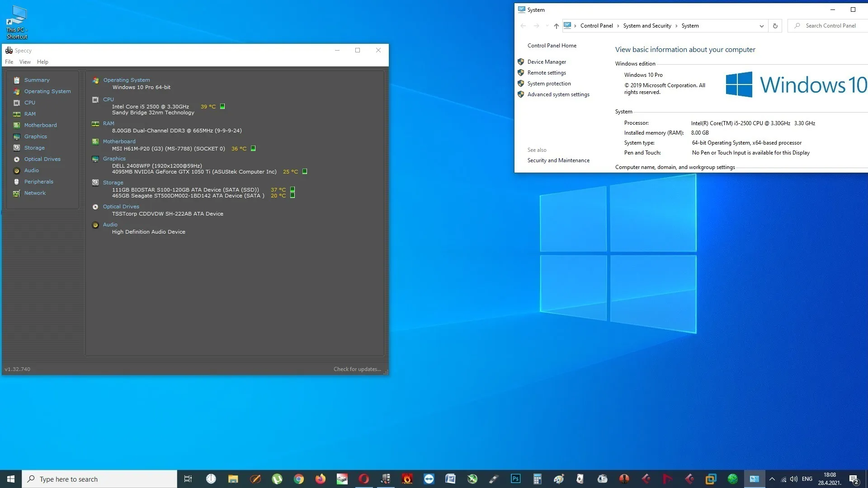The image size is (868, 488).
Task: Select Operating System in Speccy sidebar
Action: [x=47, y=91]
